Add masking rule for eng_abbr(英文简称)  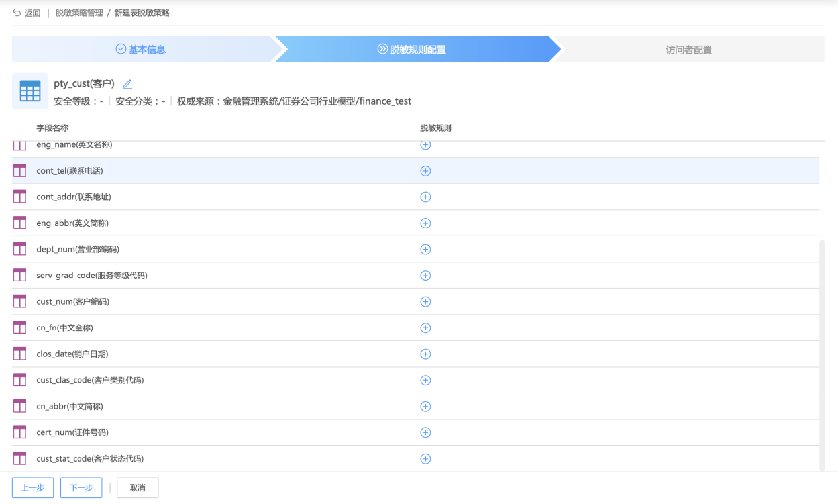[425, 223]
